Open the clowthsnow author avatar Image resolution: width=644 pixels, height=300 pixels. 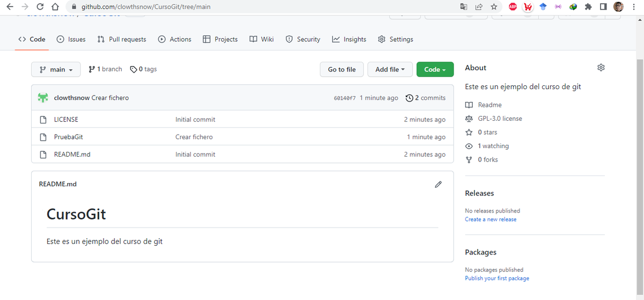(43, 98)
